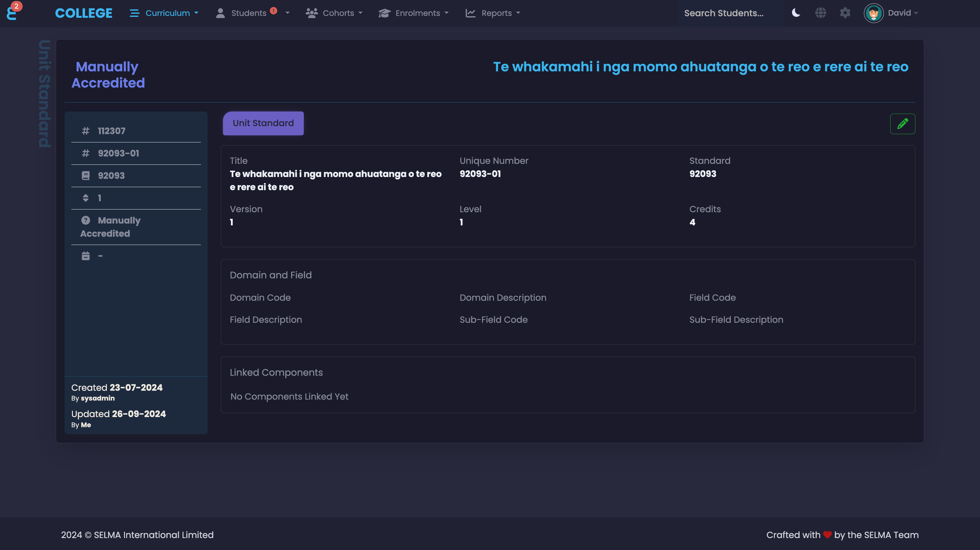Select the Unit Standard tab
The image size is (980, 550).
[x=263, y=123]
